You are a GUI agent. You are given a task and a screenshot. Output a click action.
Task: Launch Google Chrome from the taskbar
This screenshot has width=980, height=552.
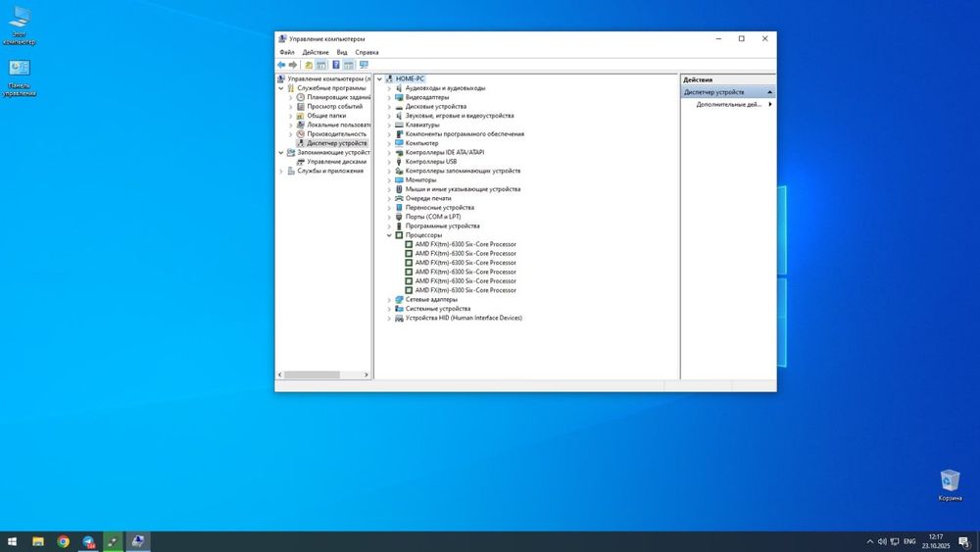(x=63, y=541)
